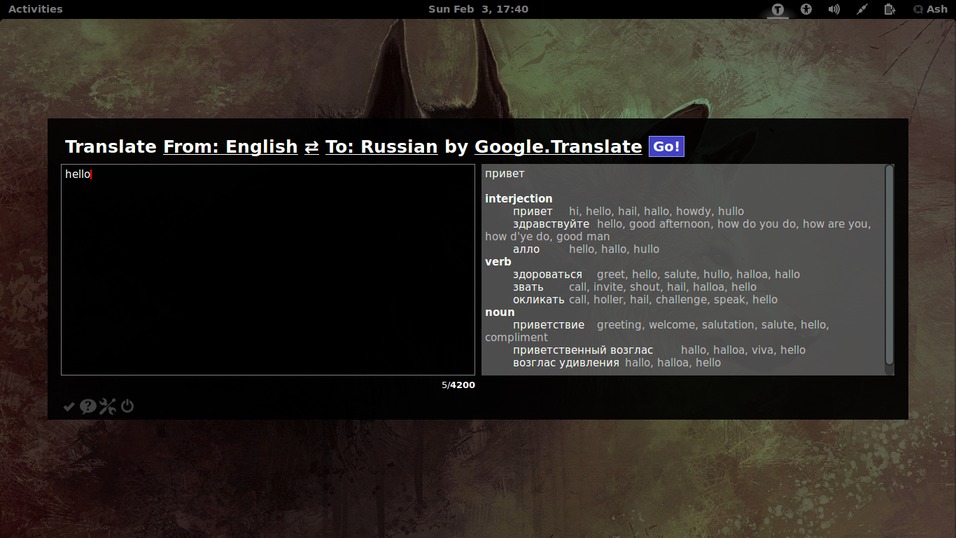The image size is (956, 538).
Task: Click the top translation result 'привет'
Action: coord(504,174)
